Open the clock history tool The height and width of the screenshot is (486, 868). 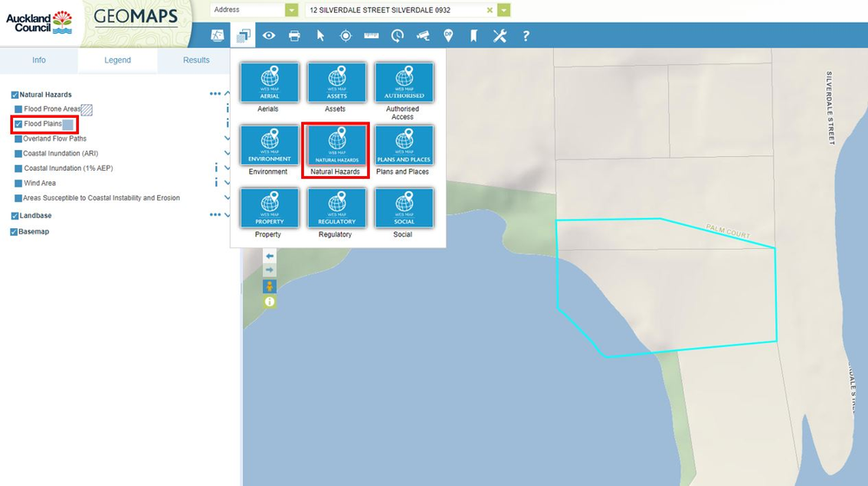(x=397, y=36)
